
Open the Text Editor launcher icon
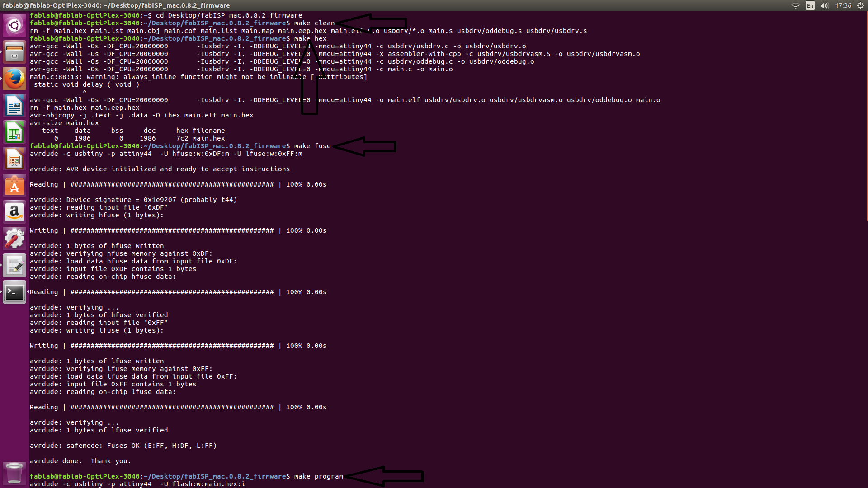14,265
